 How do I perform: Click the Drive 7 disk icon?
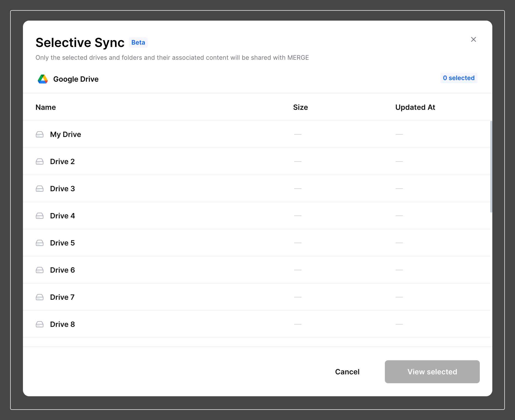coord(40,297)
